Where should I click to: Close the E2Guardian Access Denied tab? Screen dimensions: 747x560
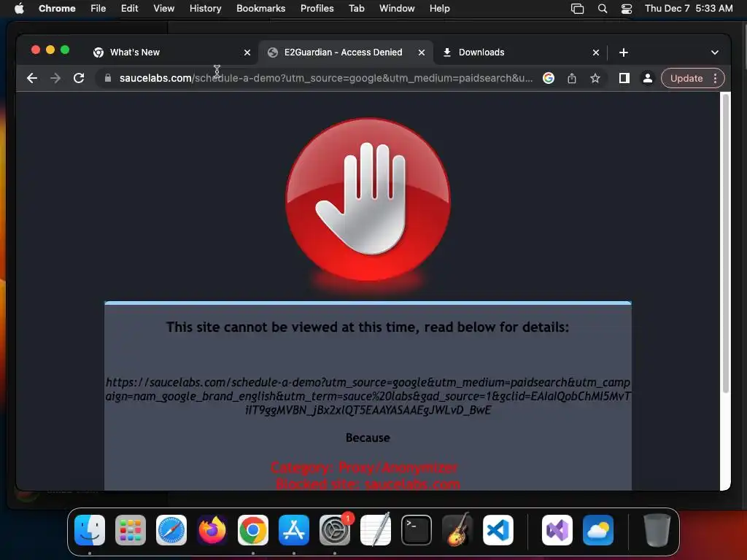tap(422, 52)
